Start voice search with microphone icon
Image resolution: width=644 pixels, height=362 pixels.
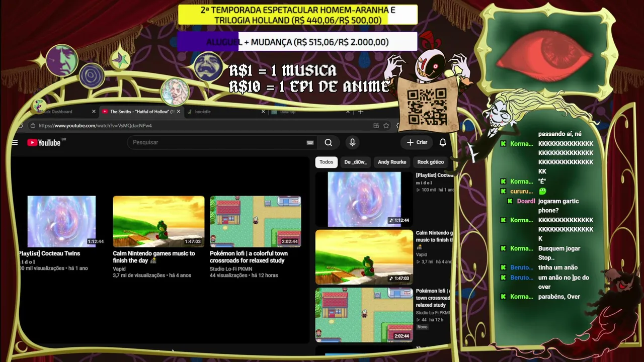click(x=352, y=142)
